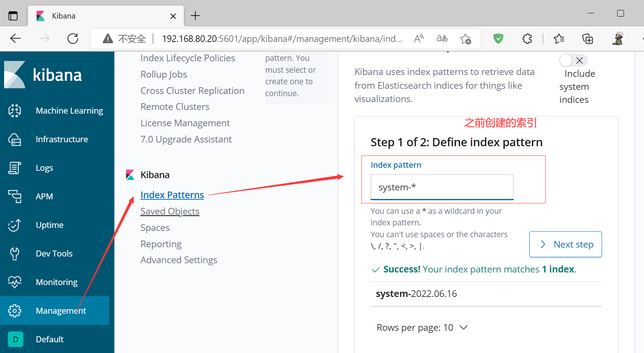The width and height of the screenshot is (644, 353).
Task: Open 7.0 Upgrade Assistant link
Action: pyautogui.click(x=186, y=139)
